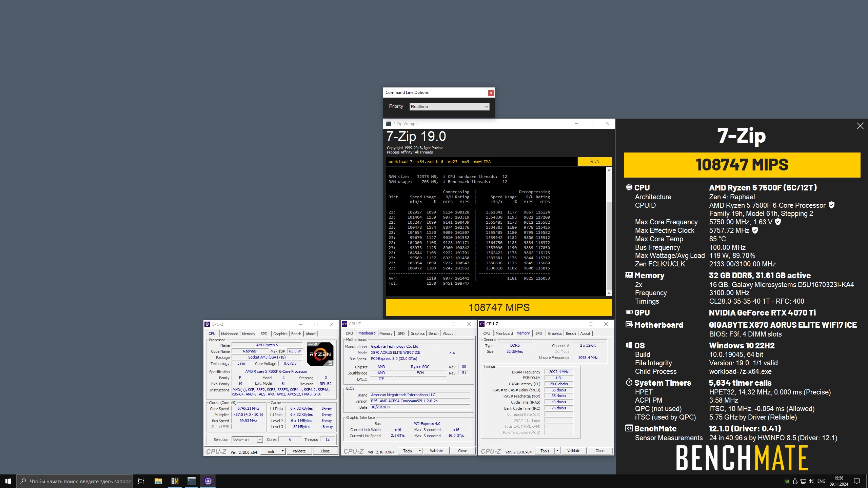Image resolution: width=868 pixels, height=488 pixels.
Task: Expand the Tools dropdown arrow in the left CPU-Z window
Action: click(282, 451)
